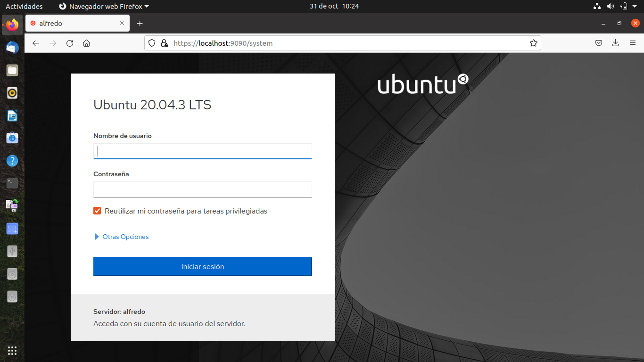This screenshot has width=644, height=362.
Task: Go forward to the next page
Action: (53, 43)
